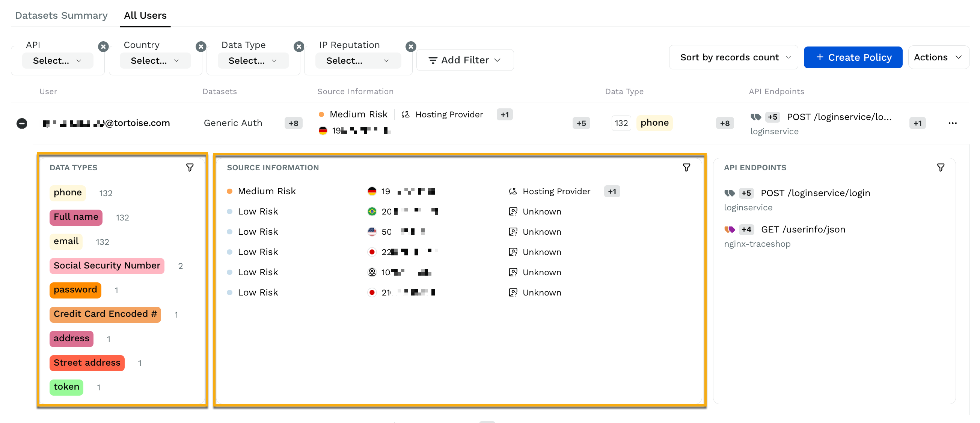Open the Add Filter menu

coord(465,60)
